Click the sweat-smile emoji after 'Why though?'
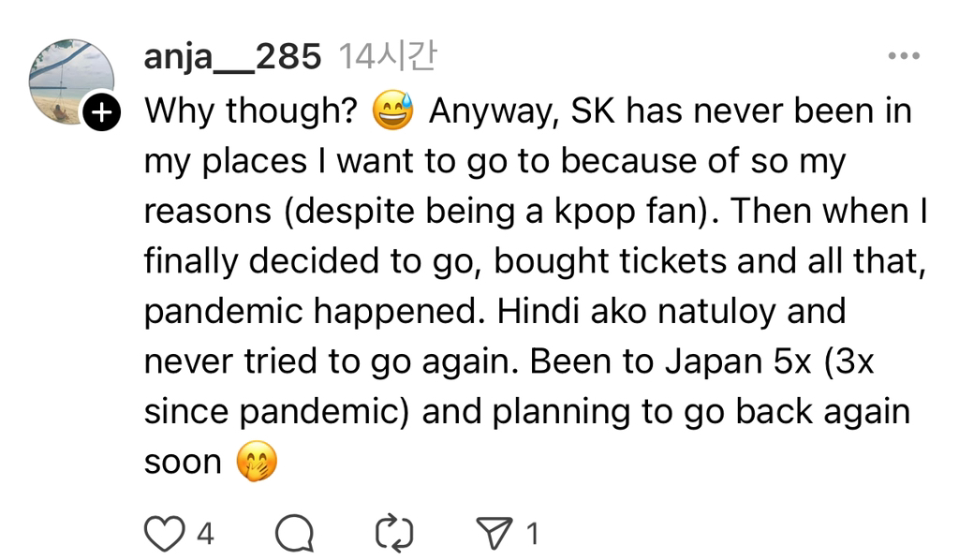 point(392,112)
